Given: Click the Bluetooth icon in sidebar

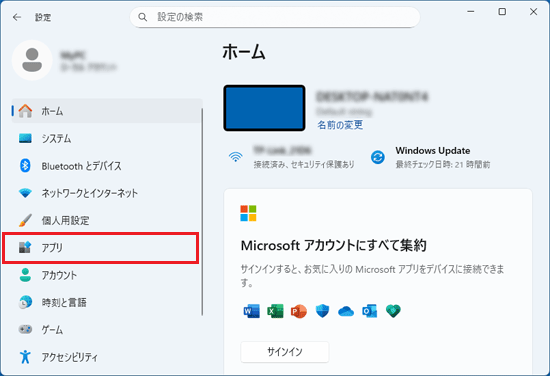Looking at the screenshot, I should point(25,166).
